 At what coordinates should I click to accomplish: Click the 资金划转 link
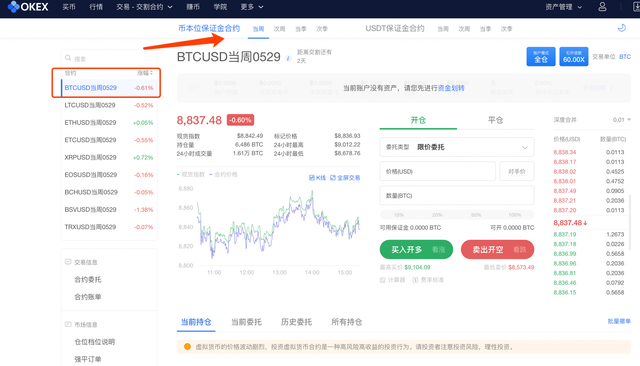[451, 88]
